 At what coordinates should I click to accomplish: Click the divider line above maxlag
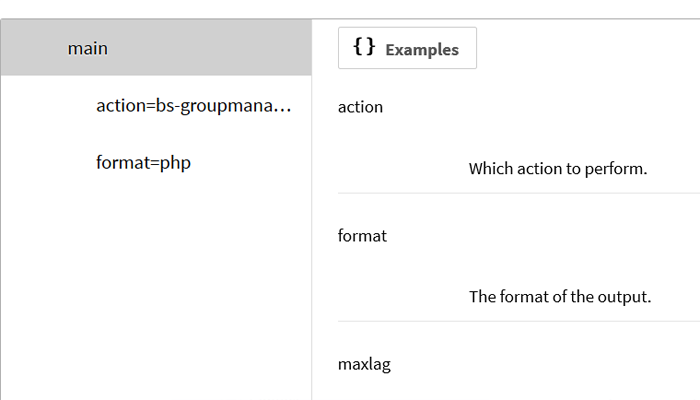point(518,321)
